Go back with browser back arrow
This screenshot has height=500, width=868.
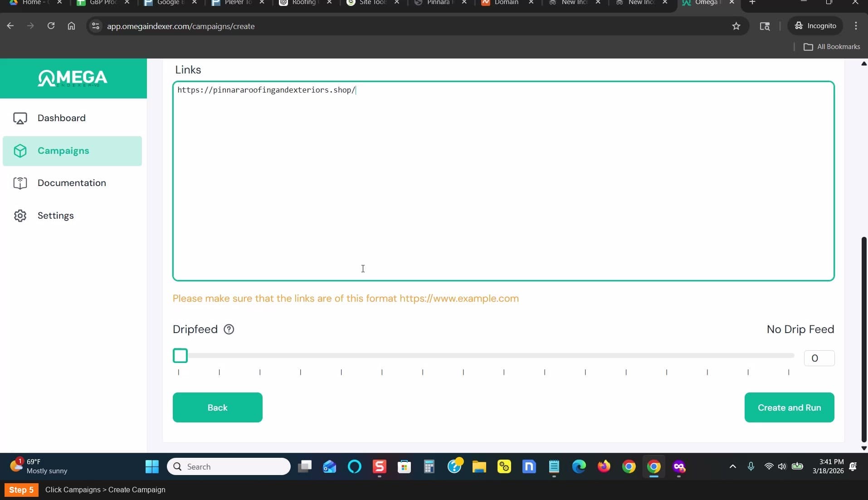[10, 26]
